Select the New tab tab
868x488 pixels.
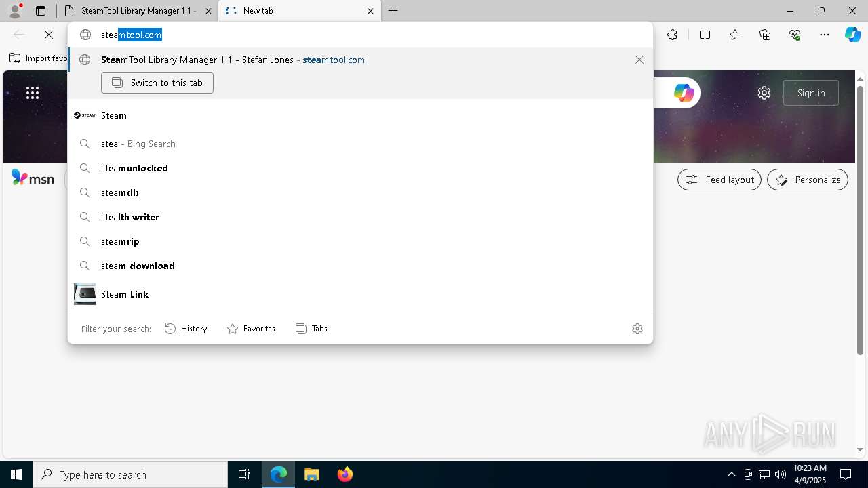coord(300,11)
